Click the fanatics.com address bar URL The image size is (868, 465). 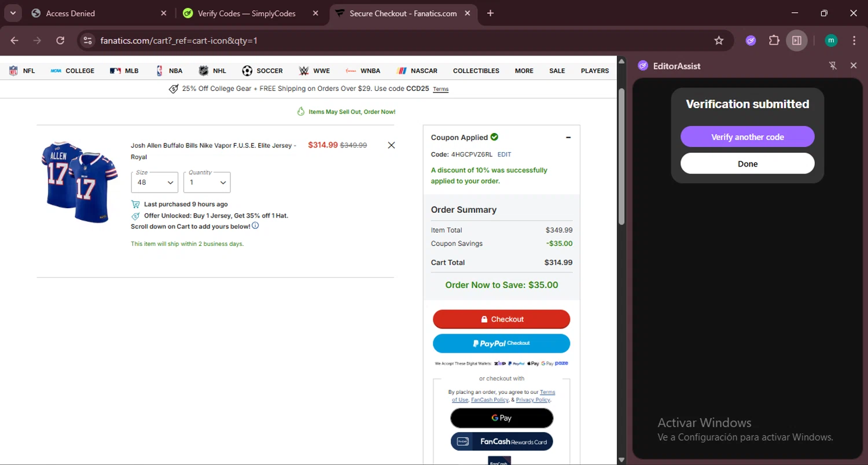pyautogui.click(x=179, y=40)
